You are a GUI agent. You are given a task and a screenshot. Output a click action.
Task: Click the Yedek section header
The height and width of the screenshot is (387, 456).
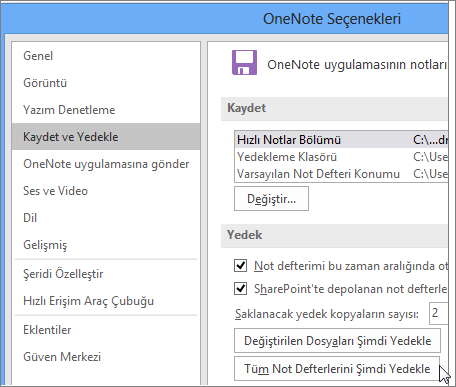[334, 235]
